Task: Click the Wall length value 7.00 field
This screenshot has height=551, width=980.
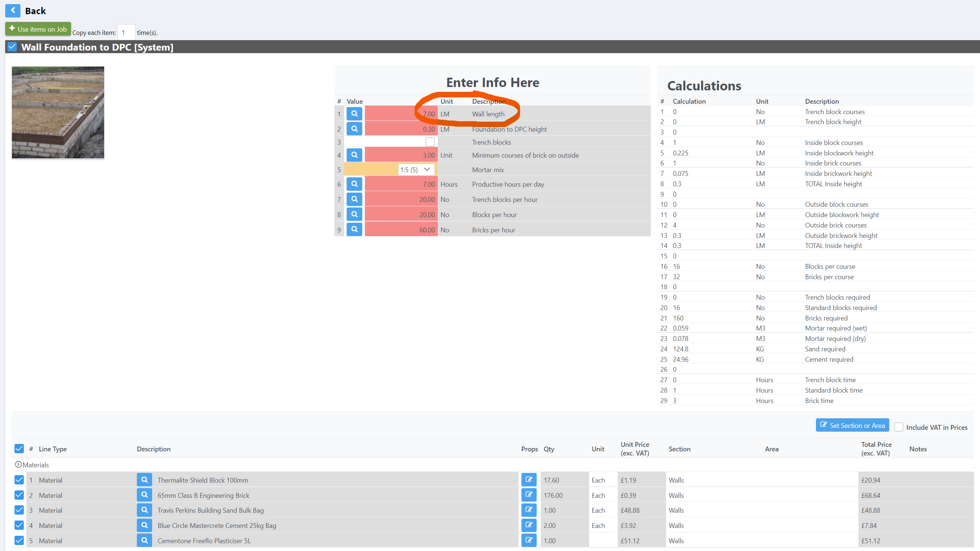Action: (401, 114)
